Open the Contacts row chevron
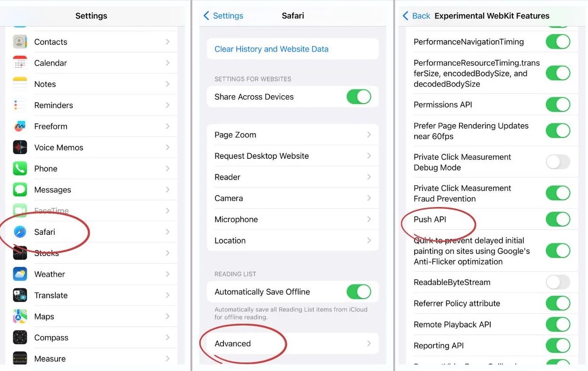The width and height of the screenshot is (588, 371). click(x=168, y=42)
